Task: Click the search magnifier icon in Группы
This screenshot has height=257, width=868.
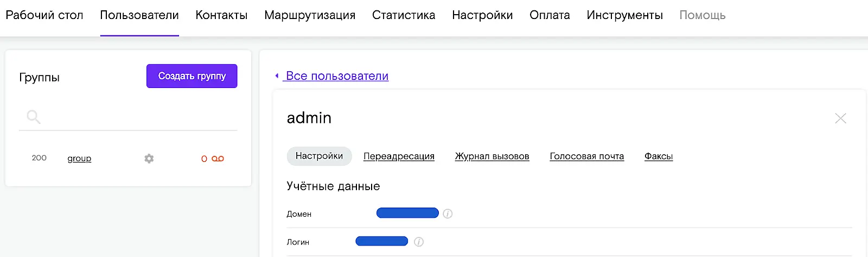Action: tap(34, 117)
